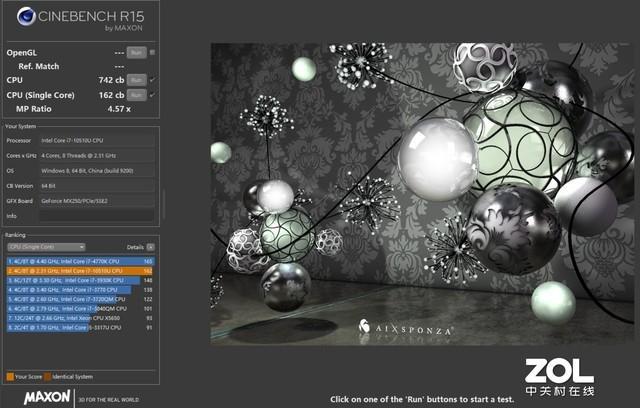Click the orange Your Score legend swatch

[10, 377]
